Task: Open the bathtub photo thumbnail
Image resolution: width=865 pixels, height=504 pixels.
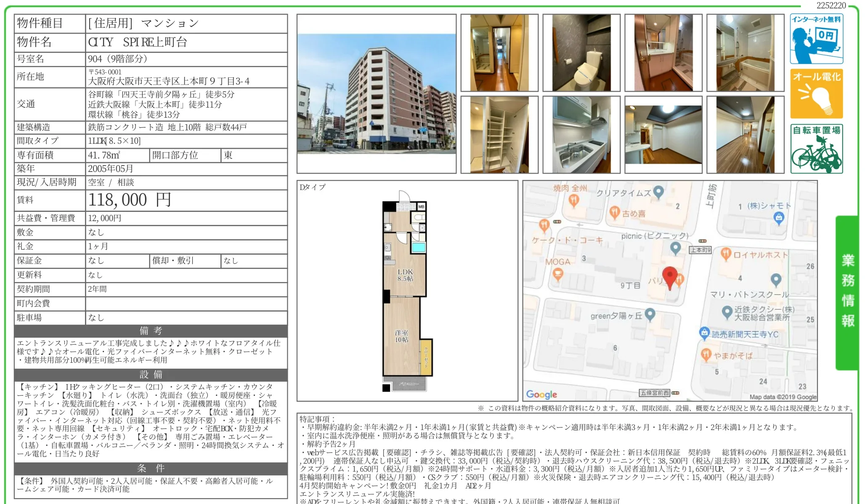Action: tap(745, 53)
